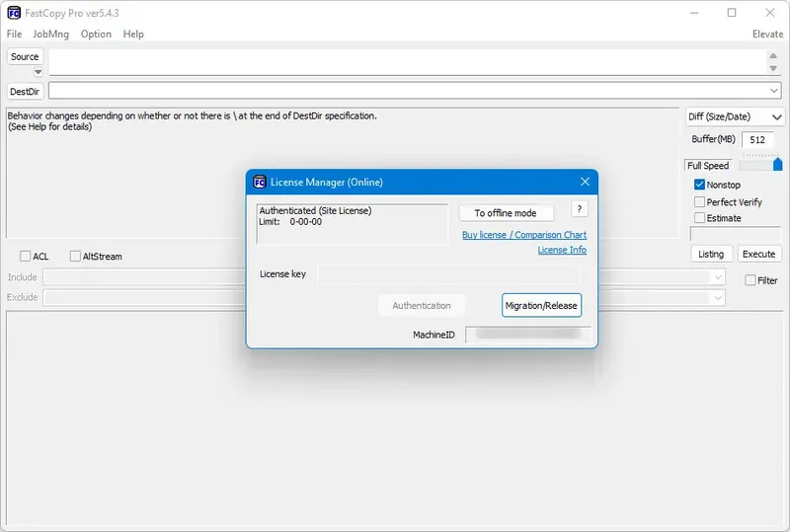Viewport: 790px width, 532px height.
Task: Click the Authentication button
Action: [x=422, y=305]
